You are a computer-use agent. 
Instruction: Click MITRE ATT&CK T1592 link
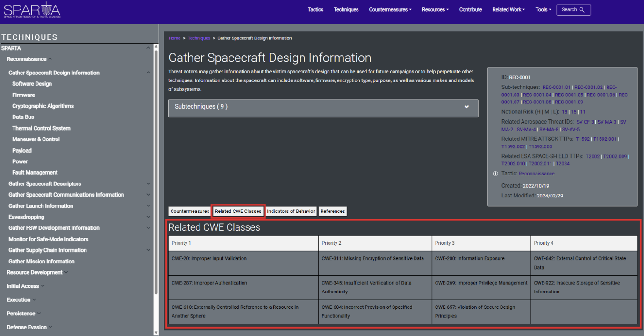click(x=583, y=139)
